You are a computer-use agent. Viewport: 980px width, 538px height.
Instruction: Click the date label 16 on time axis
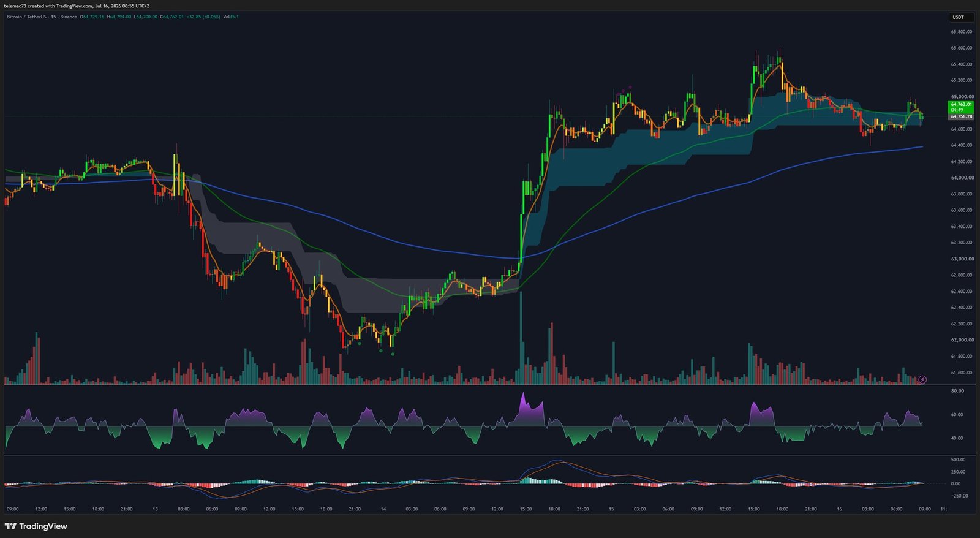coord(839,509)
